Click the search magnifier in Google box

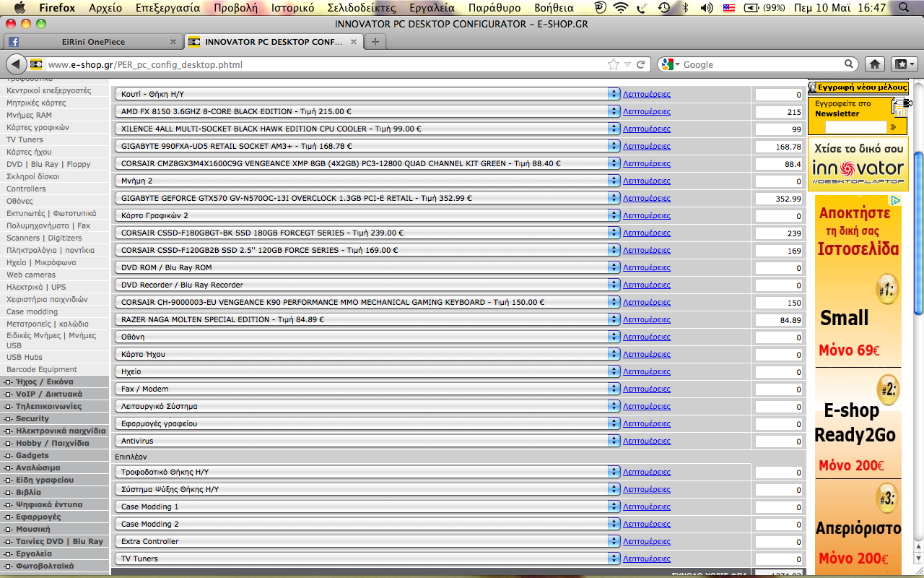pyautogui.click(x=849, y=64)
